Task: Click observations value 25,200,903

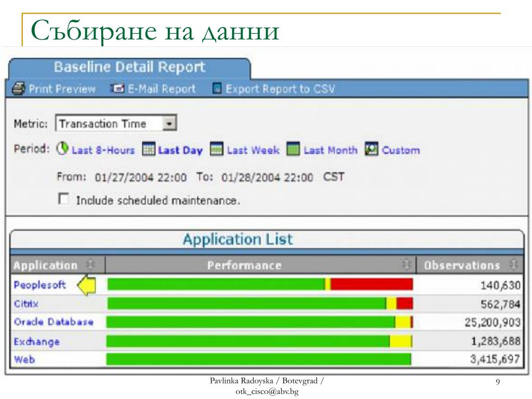Action: click(x=493, y=322)
